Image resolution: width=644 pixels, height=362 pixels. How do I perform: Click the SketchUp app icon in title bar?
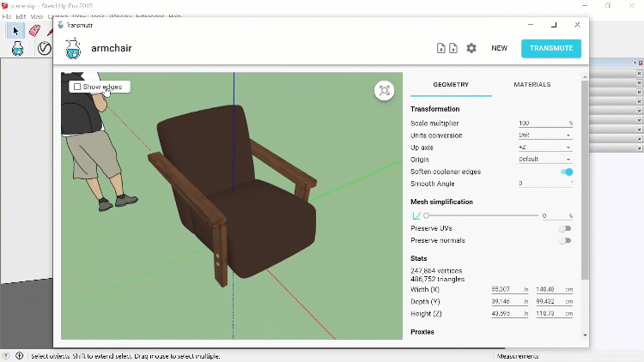4,6
